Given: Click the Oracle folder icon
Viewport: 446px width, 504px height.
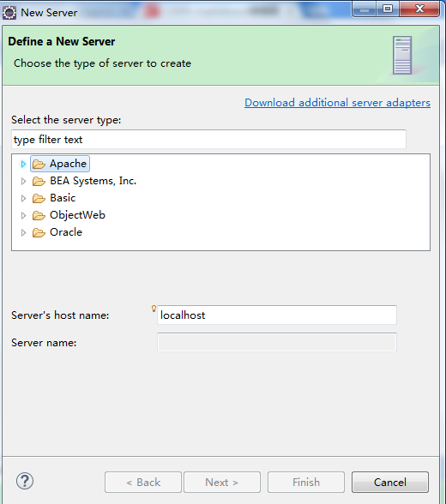Looking at the screenshot, I should click(x=39, y=232).
